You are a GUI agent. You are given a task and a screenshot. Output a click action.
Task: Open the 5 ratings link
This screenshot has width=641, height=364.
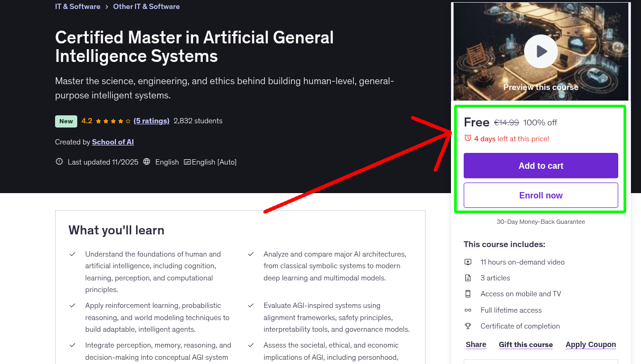tap(151, 121)
